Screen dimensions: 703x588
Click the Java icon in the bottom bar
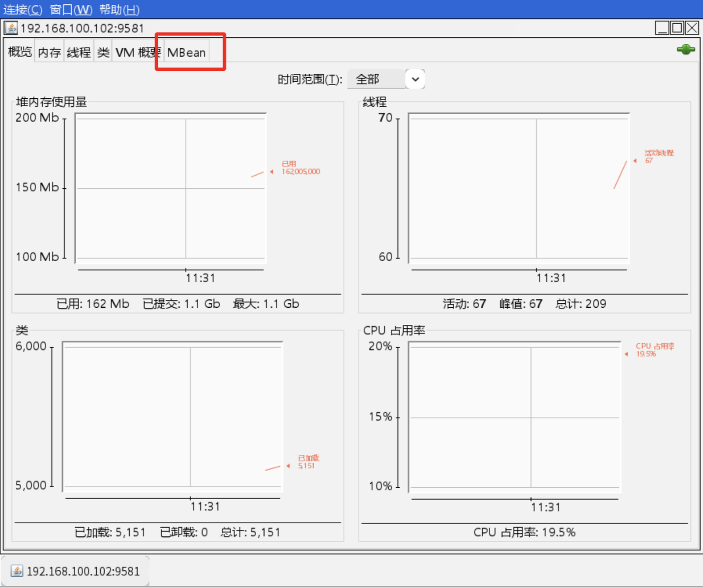17,571
